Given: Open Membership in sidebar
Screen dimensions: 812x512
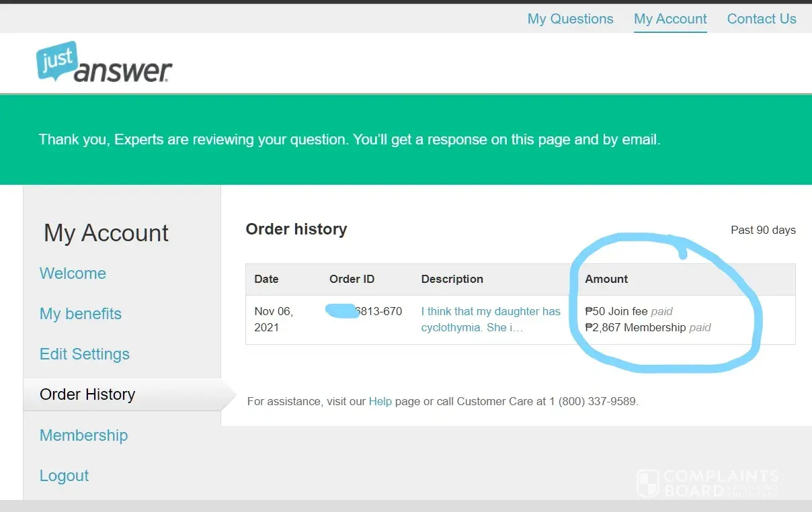Looking at the screenshot, I should (x=83, y=435).
